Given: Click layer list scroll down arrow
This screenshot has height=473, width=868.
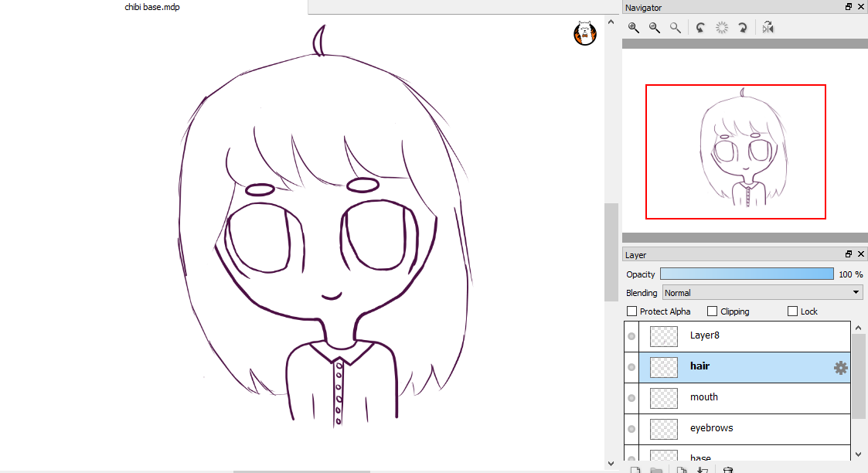Looking at the screenshot, I should tap(859, 454).
